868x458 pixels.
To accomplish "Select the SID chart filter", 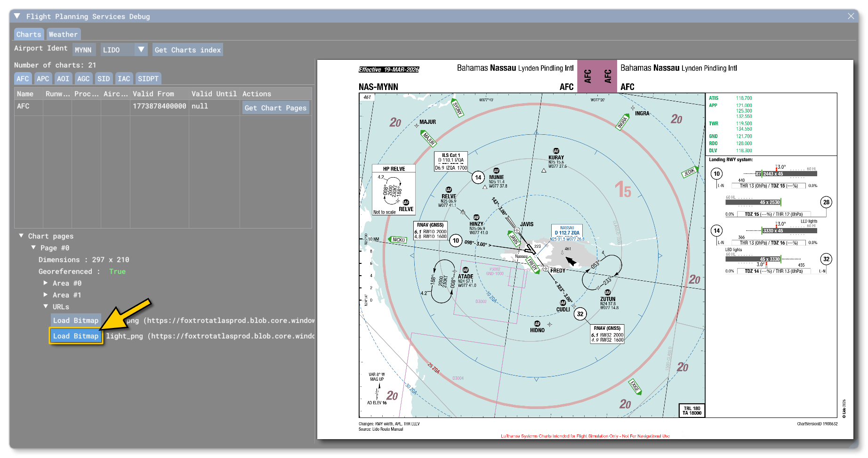I will (x=104, y=78).
